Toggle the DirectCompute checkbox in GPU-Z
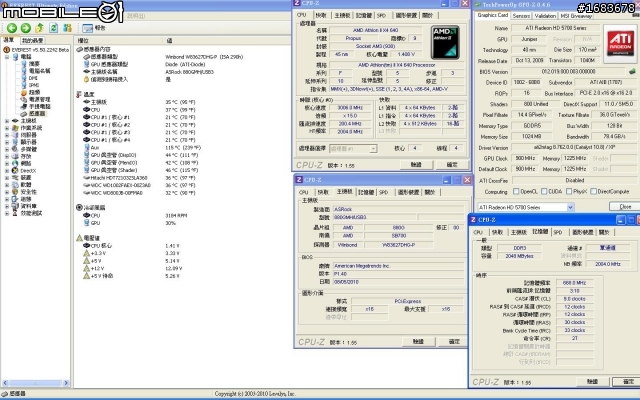This screenshot has height=400, width=640. [593, 191]
